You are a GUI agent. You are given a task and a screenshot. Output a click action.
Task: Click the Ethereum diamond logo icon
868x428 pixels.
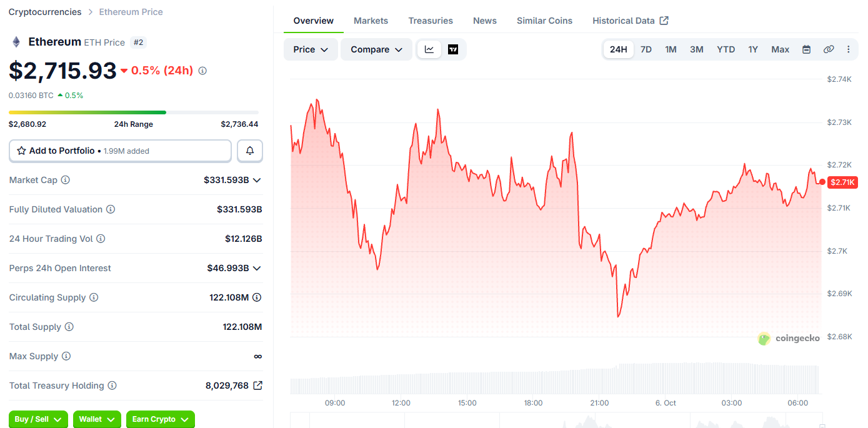tap(16, 42)
